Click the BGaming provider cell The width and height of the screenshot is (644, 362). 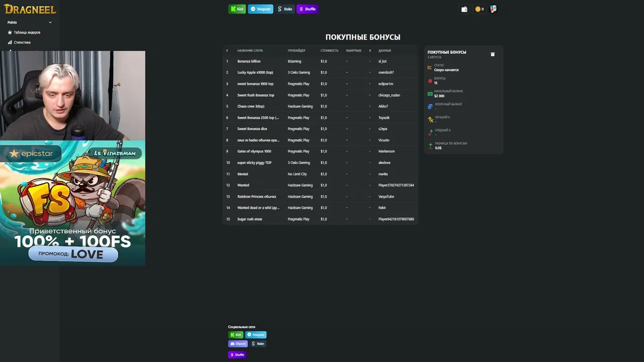pos(294,61)
